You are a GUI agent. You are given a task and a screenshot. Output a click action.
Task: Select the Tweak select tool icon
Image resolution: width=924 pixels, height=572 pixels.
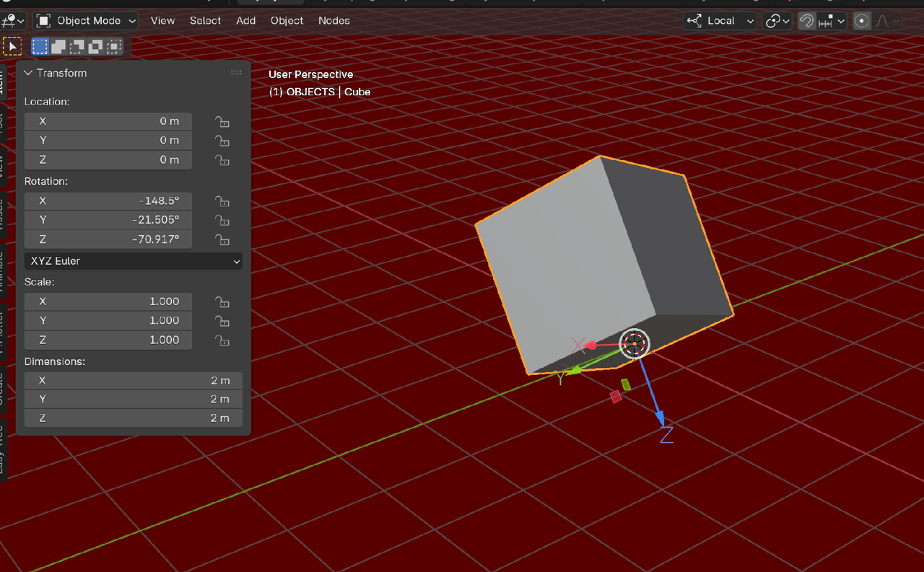tap(12, 47)
